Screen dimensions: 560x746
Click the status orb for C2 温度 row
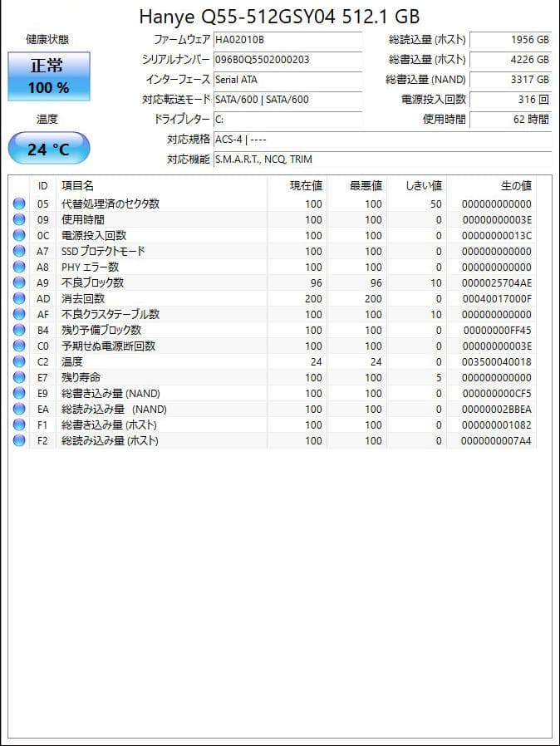pyautogui.click(x=19, y=361)
